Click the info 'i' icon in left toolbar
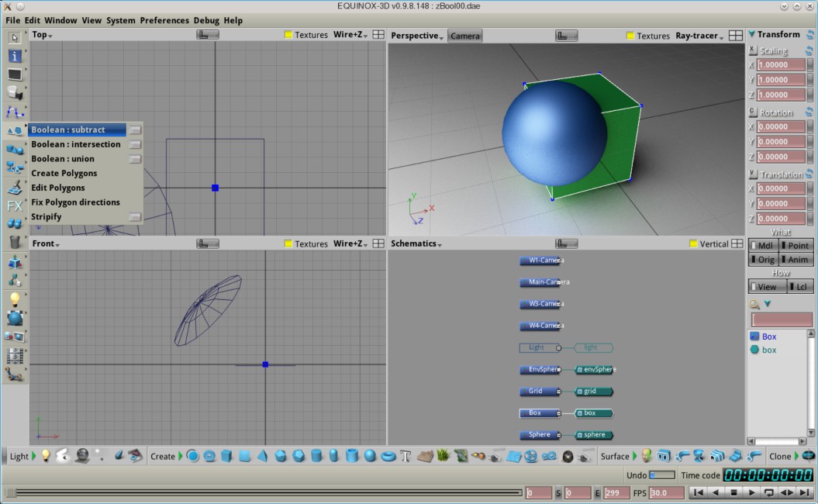The image size is (818, 504). click(14, 56)
